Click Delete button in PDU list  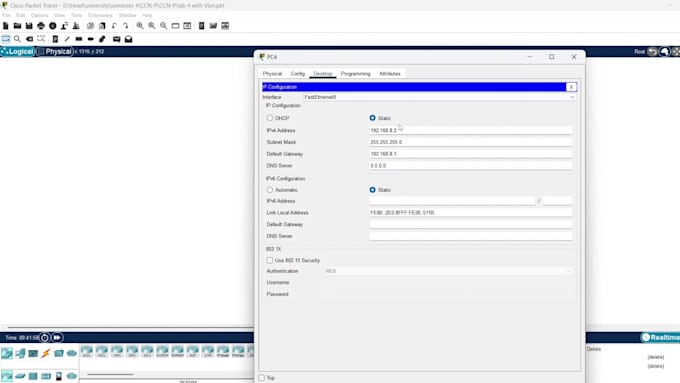pos(594,349)
